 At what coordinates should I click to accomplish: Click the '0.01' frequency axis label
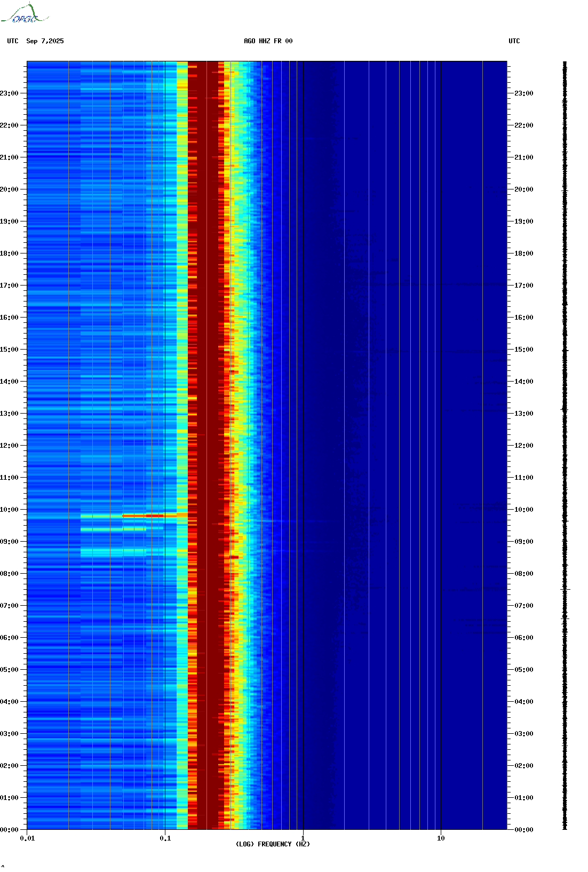27,838
